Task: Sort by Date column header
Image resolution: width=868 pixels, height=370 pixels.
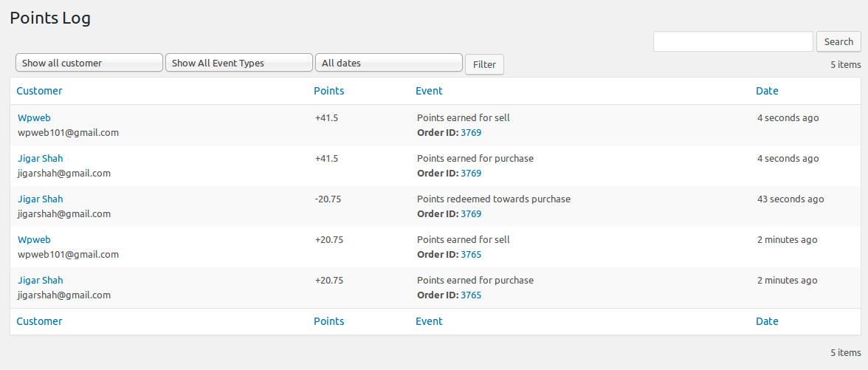Action: [767, 91]
